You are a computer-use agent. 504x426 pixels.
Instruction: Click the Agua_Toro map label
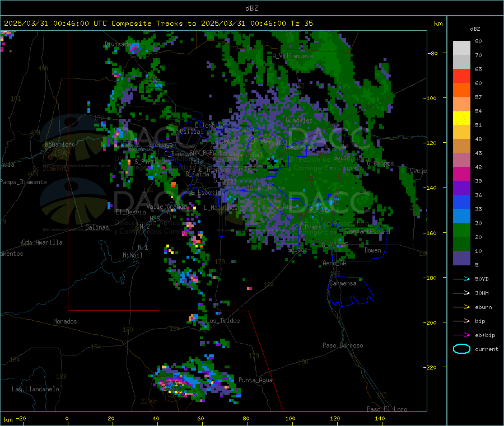tap(60, 144)
